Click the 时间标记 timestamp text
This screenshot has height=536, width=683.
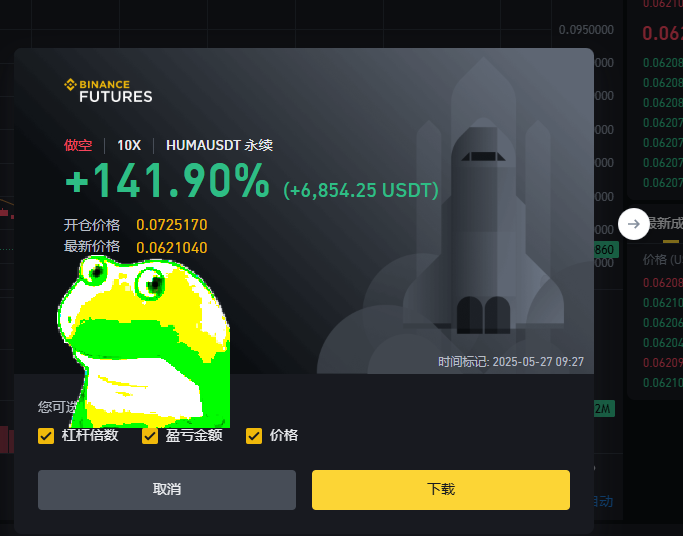tap(511, 362)
